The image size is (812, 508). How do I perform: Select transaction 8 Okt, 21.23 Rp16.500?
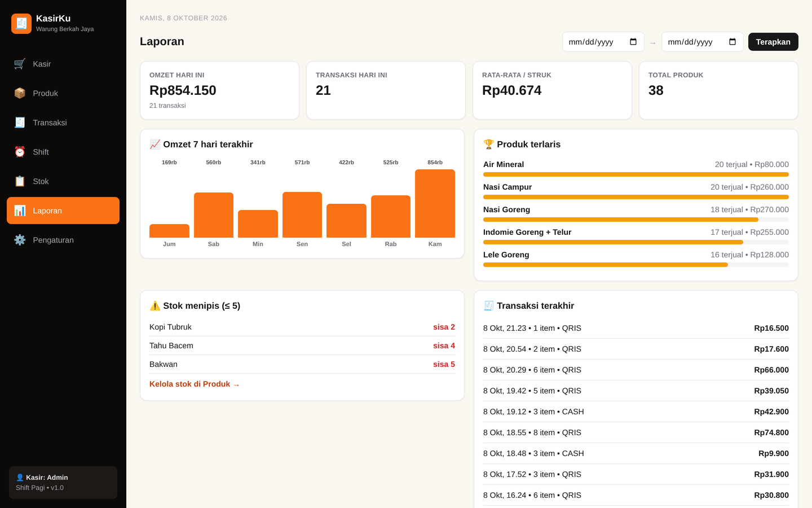click(x=636, y=328)
